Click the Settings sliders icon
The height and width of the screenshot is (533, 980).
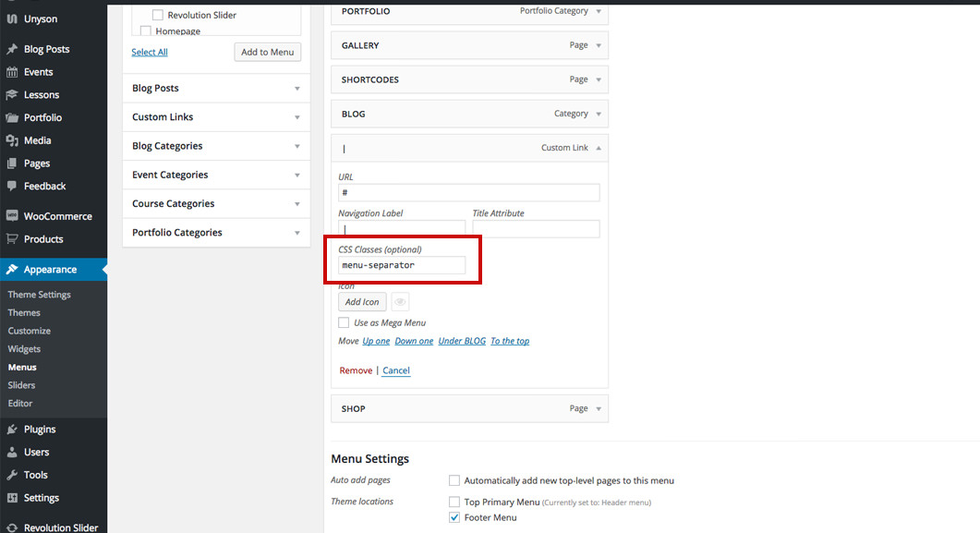12,497
